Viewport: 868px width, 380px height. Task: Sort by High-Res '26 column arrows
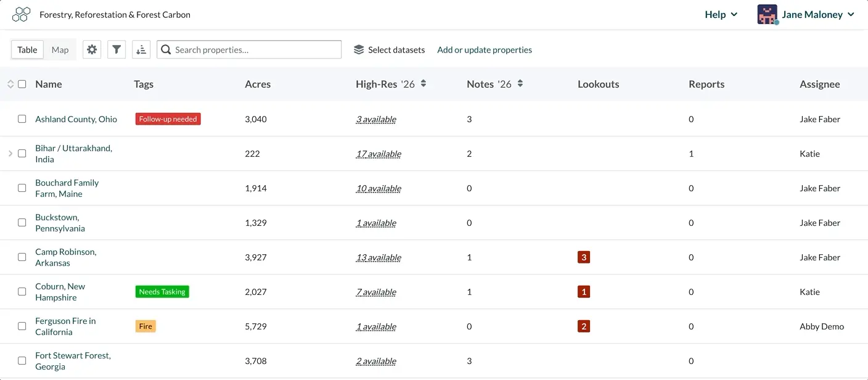424,83
